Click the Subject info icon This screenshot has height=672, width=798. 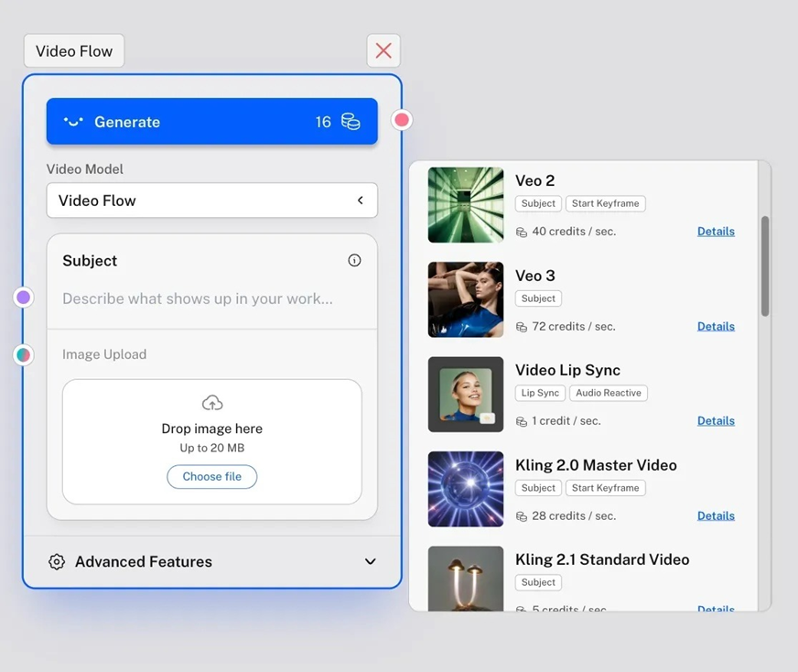pos(354,261)
